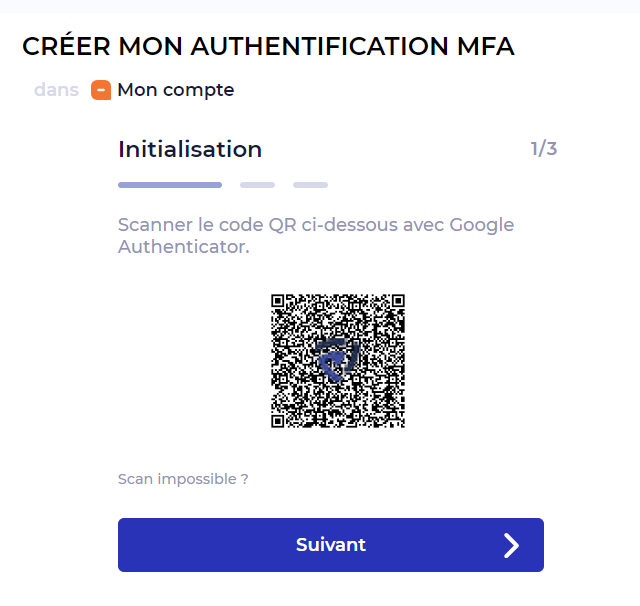This screenshot has height=606, width=640.
Task: Click the orange Mon compte icon
Action: (x=100, y=90)
